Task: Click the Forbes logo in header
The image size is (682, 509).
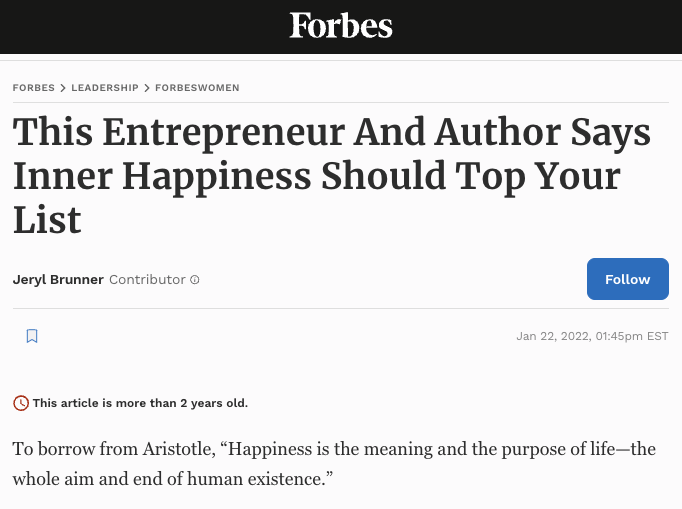Action: tap(341, 25)
